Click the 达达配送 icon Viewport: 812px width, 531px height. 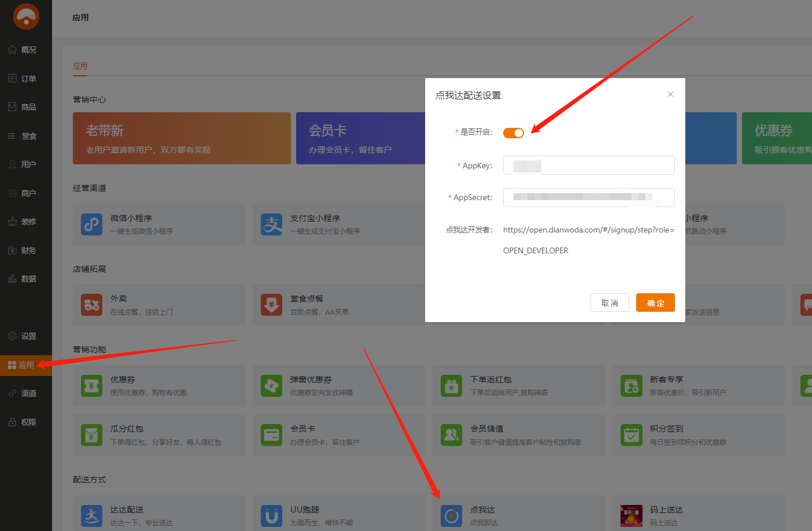91,515
